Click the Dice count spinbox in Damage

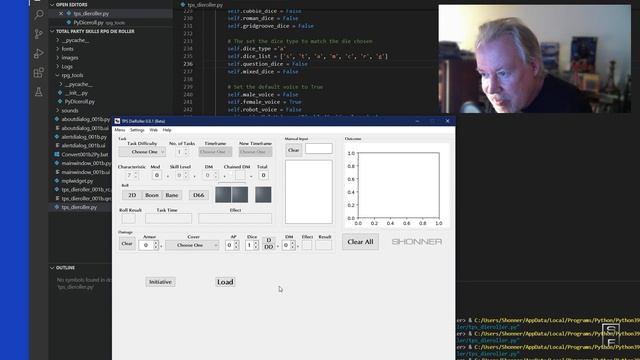(252, 245)
